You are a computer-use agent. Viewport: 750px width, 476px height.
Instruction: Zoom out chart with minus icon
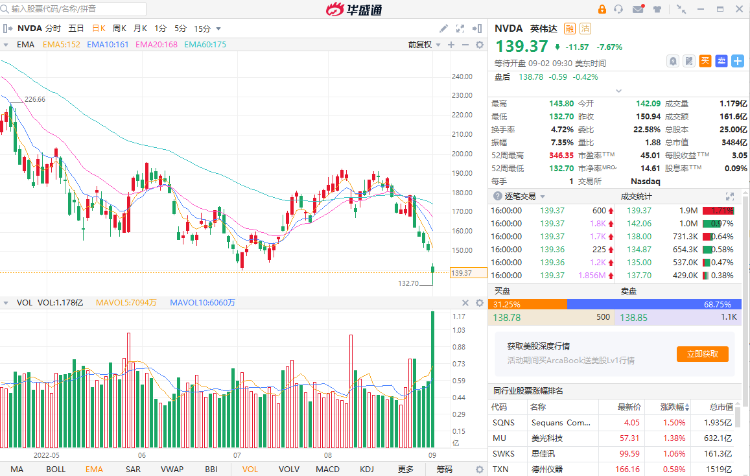point(465,44)
